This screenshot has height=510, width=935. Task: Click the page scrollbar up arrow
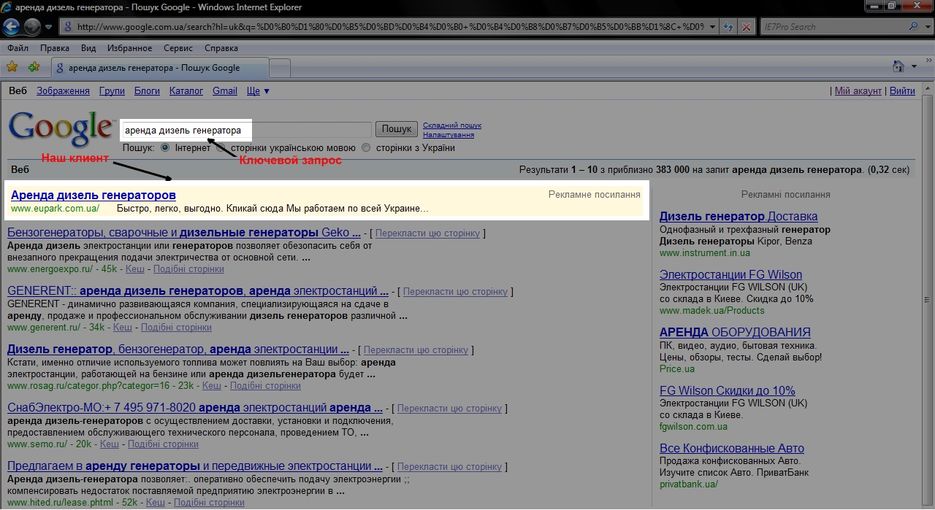click(927, 89)
